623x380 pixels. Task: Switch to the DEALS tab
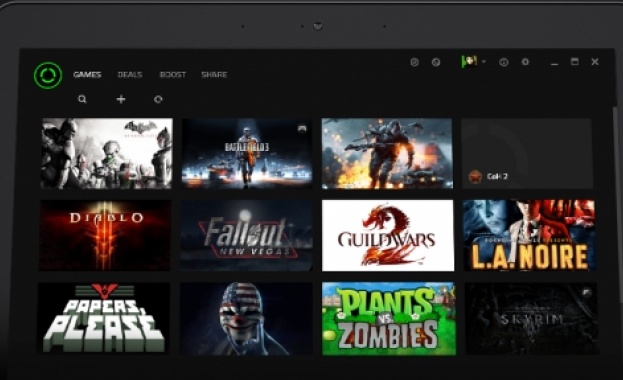click(x=130, y=75)
